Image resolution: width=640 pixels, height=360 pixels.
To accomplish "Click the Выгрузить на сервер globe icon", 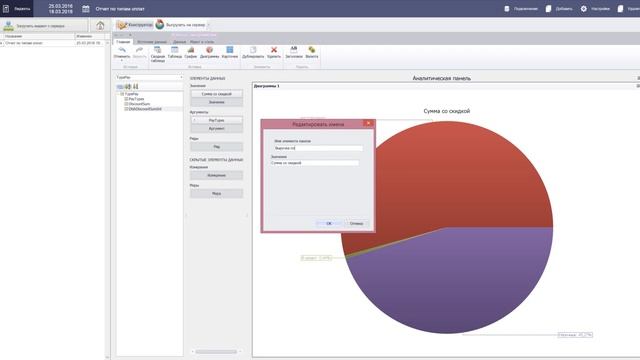I will (160, 25).
